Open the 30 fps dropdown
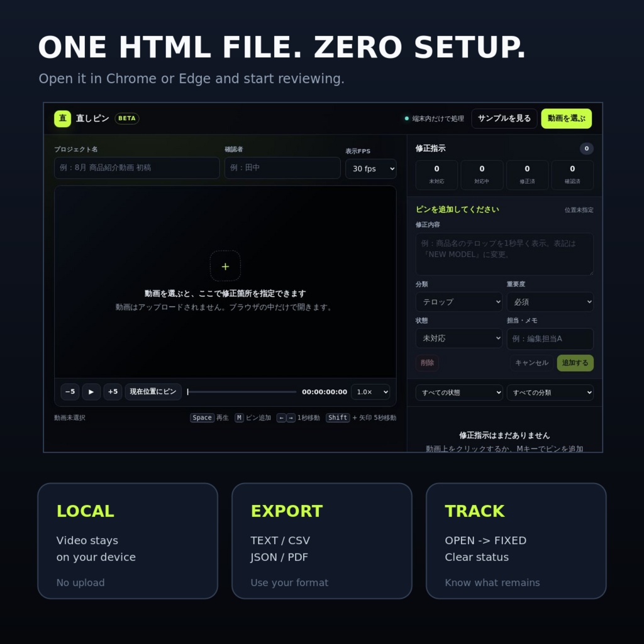Screen dimensions: 644x644 (x=371, y=169)
